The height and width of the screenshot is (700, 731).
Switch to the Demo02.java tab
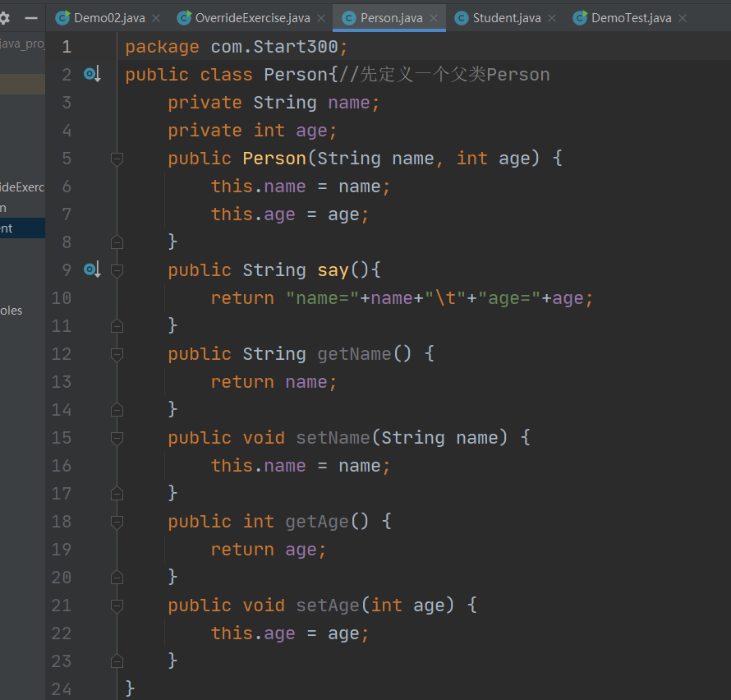[109, 18]
